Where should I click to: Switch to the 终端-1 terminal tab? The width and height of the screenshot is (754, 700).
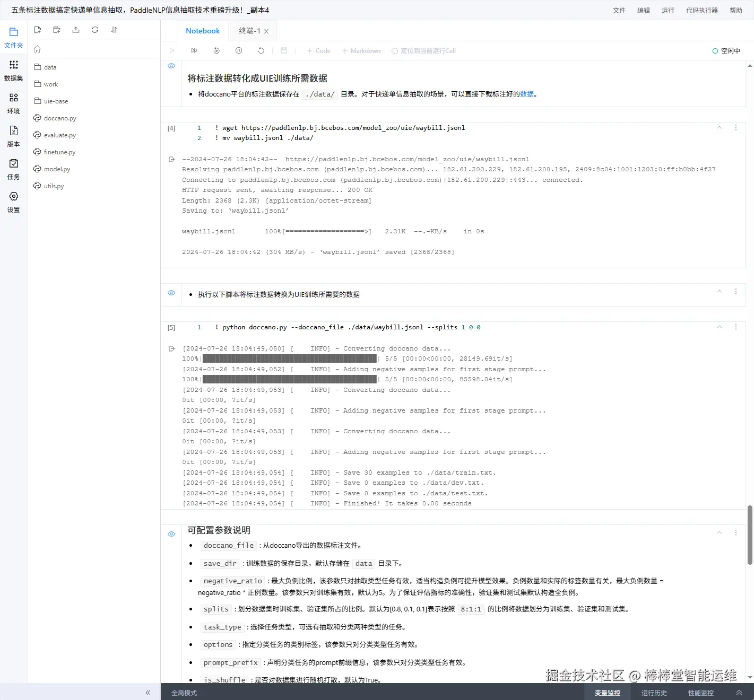click(x=249, y=31)
